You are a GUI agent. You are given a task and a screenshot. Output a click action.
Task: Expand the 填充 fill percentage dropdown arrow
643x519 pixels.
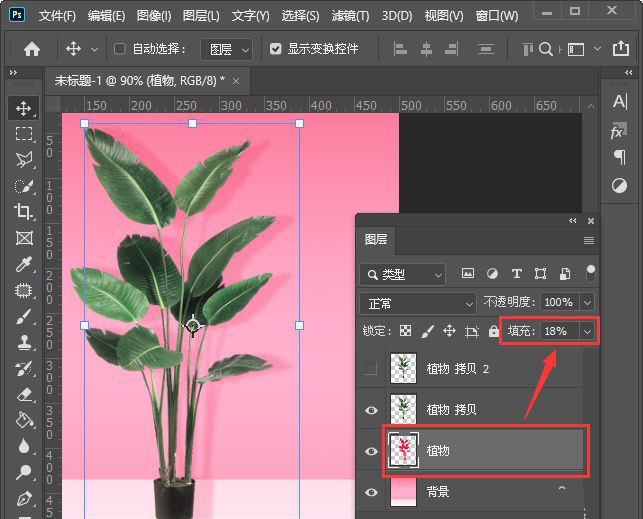coord(587,331)
